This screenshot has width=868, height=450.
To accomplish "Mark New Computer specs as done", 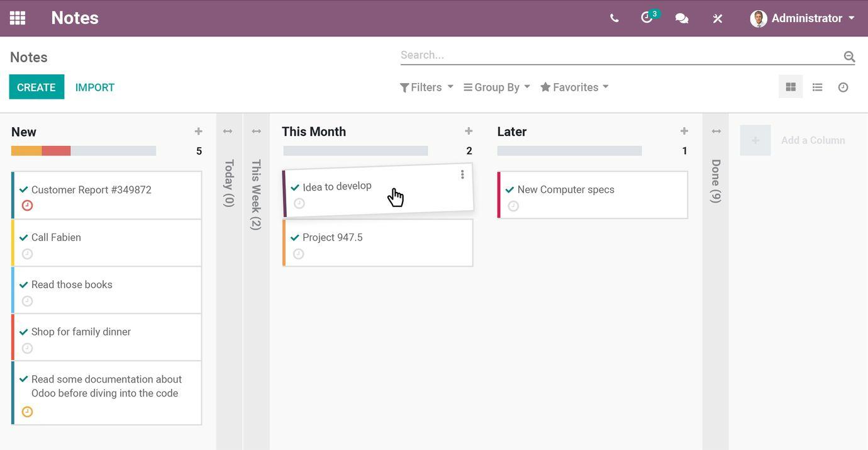I will coord(510,189).
